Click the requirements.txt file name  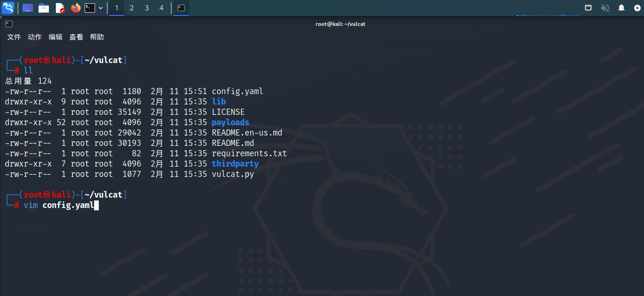pyautogui.click(x=249, y=153)
